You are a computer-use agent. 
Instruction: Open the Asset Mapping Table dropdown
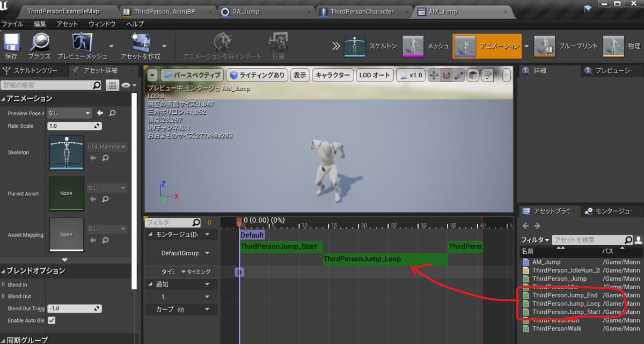107,229
